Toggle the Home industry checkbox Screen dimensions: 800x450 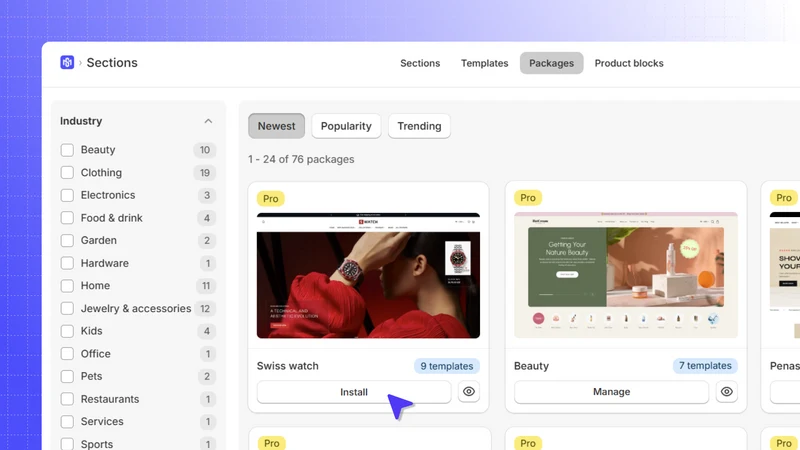point(67,286)
